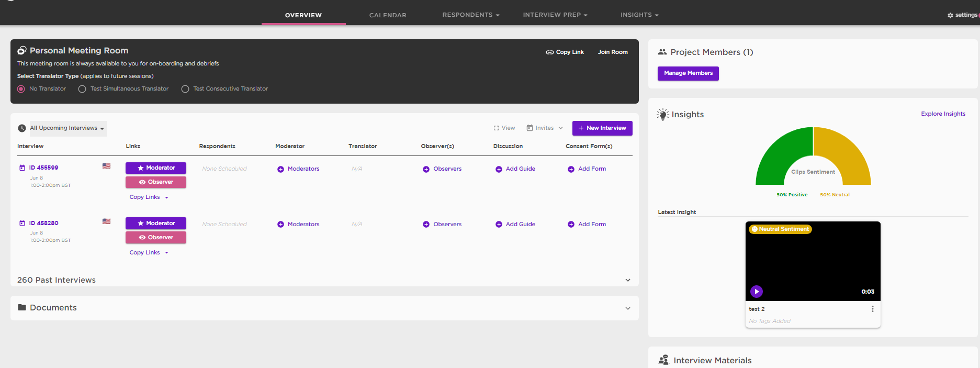Click the 50% Positive label
The image size is (980, 368).
pos(792,195)
